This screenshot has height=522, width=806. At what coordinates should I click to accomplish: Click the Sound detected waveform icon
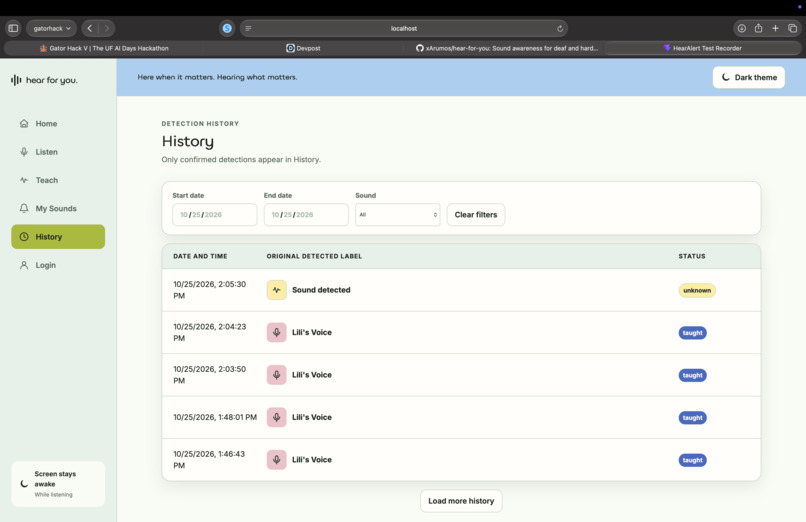[277, 290]
